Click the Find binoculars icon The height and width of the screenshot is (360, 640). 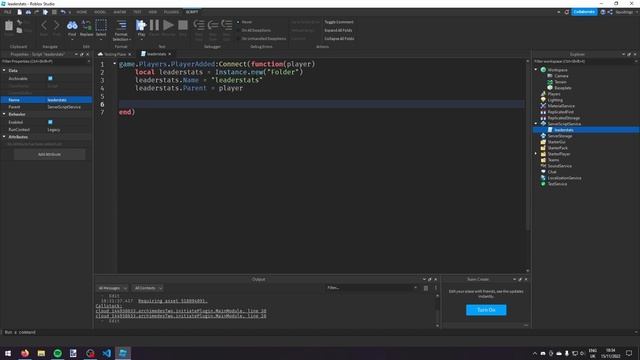pyautogui.click(x=72, y=25)
